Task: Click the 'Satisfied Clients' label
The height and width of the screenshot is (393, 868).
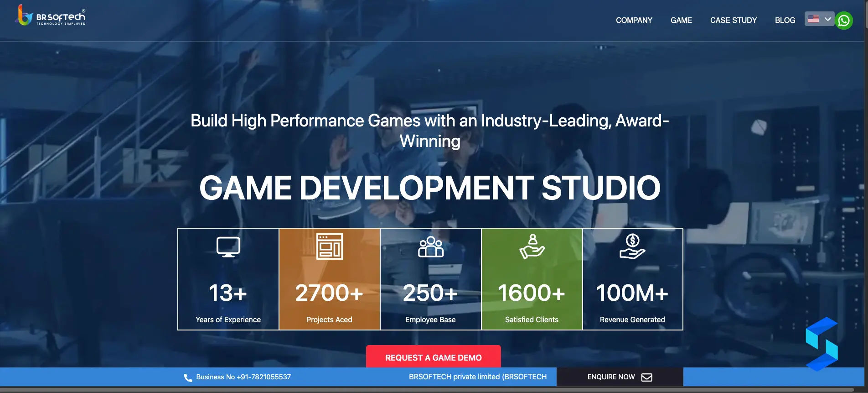Action: 532,320
